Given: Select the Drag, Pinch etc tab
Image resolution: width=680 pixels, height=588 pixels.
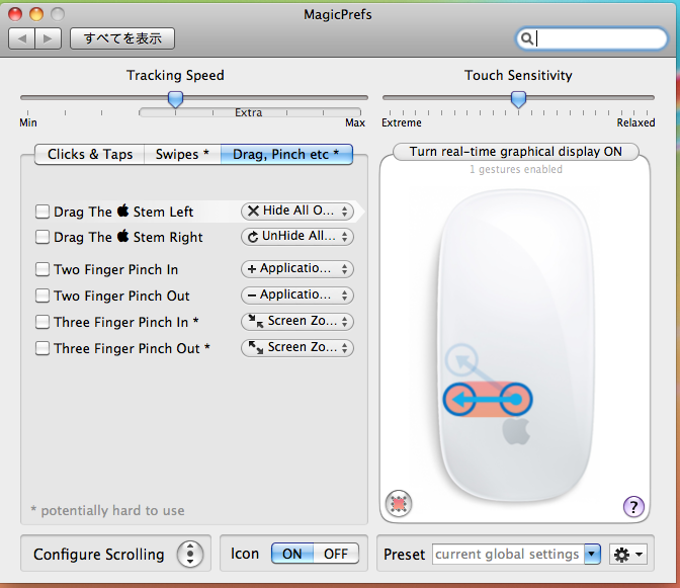Looking at the screenshot, I should tap(287, 154).
